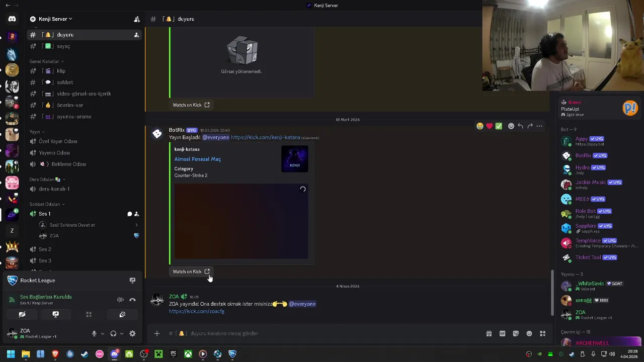Collapse the Sohbet Odaları category

pyautogui.click(x=47, y=204)
